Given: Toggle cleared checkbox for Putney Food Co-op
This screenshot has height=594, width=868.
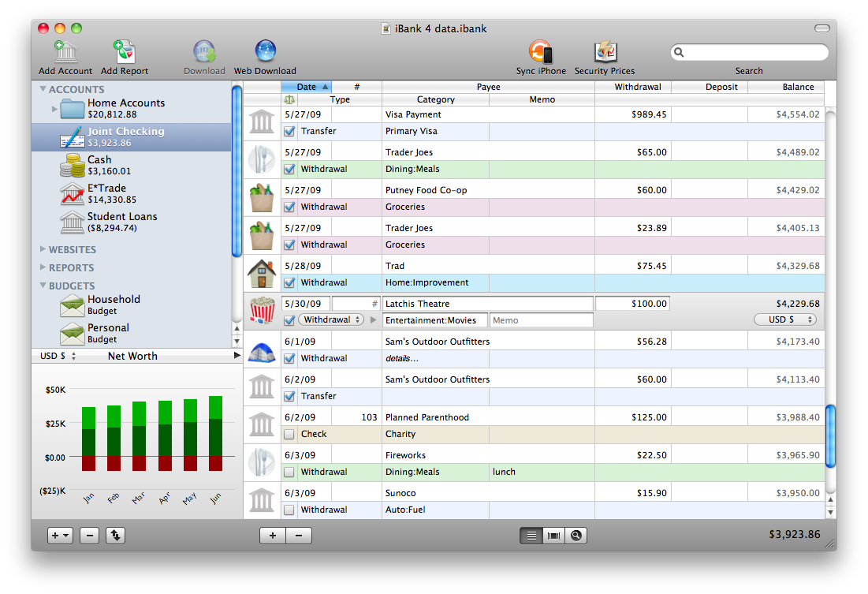Looking at the screenshot, I should click(289, 207).
